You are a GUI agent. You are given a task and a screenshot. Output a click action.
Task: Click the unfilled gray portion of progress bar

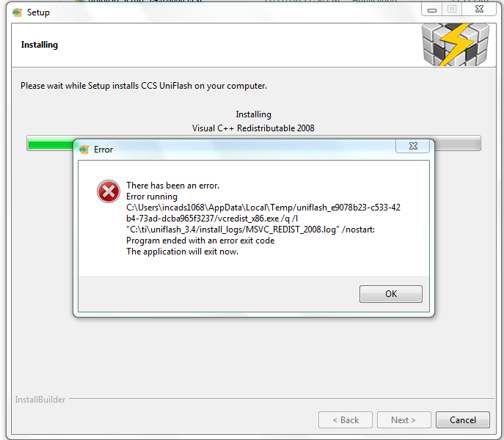(457, 143)
